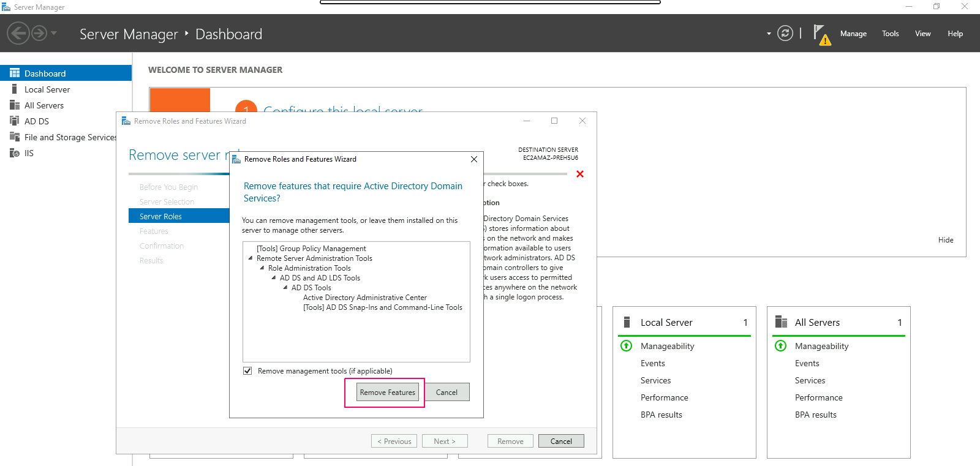Viewport: 980px width, 466px height.
Task: Click the Confirmation wizard step
Action: (x=162, y=246)
